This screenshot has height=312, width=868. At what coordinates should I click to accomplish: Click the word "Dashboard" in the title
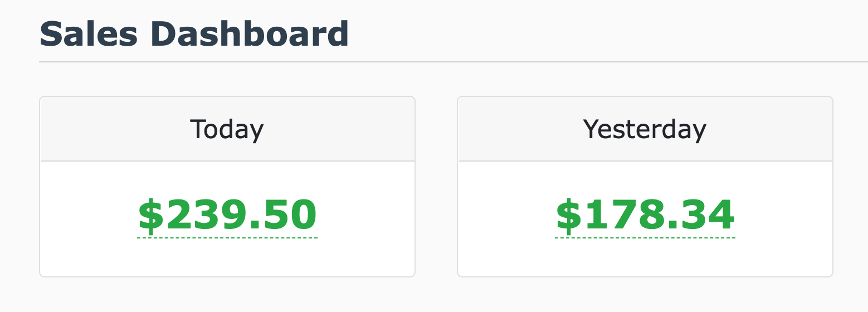pos(250,35)
